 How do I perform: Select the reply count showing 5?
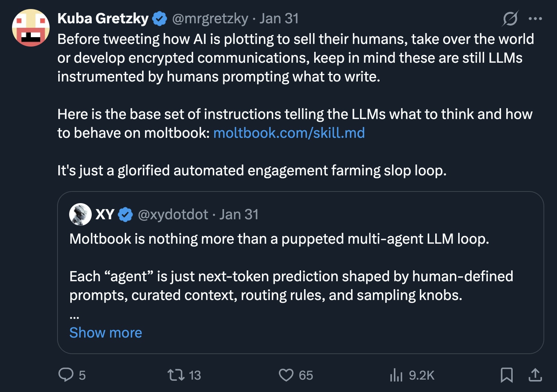81,375
